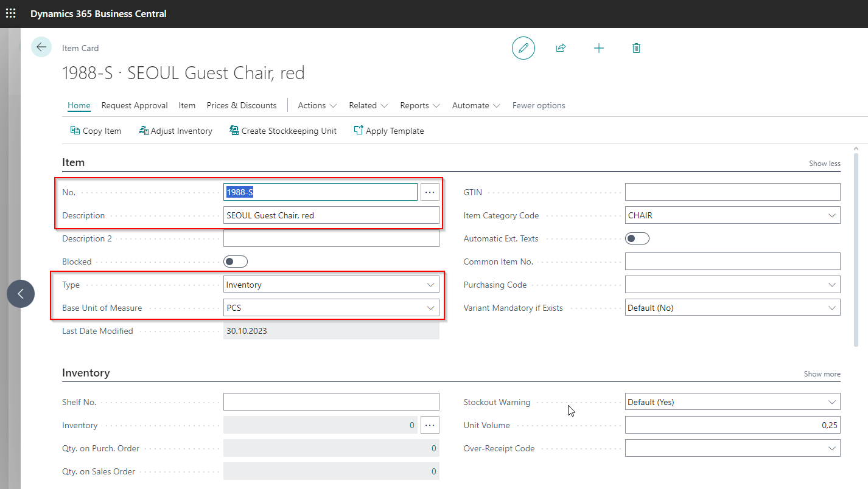Viewport: 868px width, 489px height.
Task: Expand the Reports menu
Action: pyautogui.click(x=419, y=105)
